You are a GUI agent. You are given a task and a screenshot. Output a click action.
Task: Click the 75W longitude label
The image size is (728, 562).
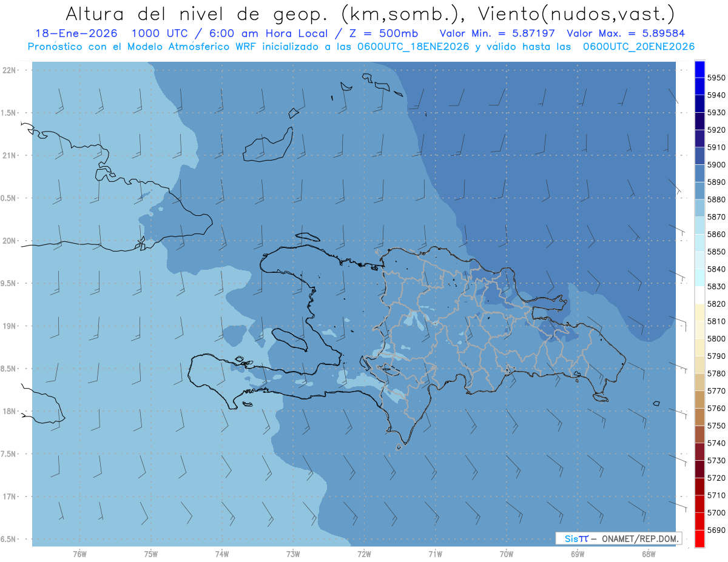coord(150,554)
